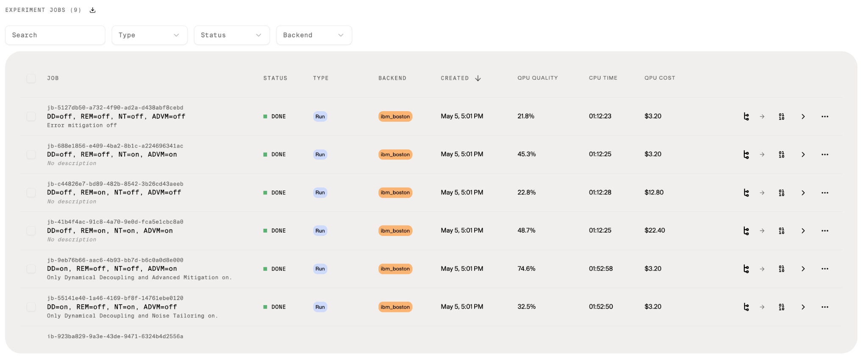Select the checkbox for job jb-9eb76b66
Image resolution: width=868 pixels, height=359 pixels.
click(31, 269)
